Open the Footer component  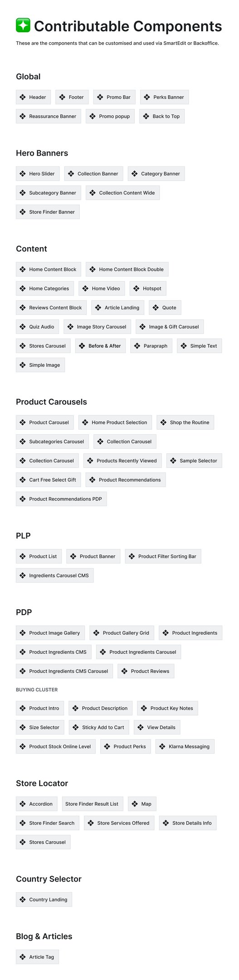[72, 97]
